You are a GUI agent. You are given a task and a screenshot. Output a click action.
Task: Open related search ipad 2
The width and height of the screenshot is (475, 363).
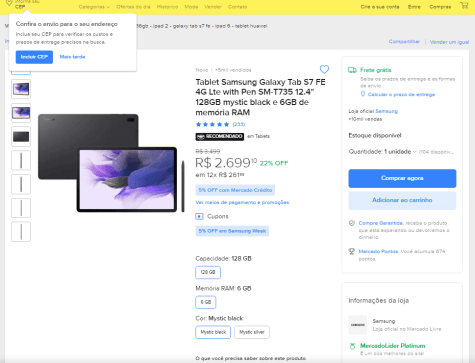[x=160, y=26]
